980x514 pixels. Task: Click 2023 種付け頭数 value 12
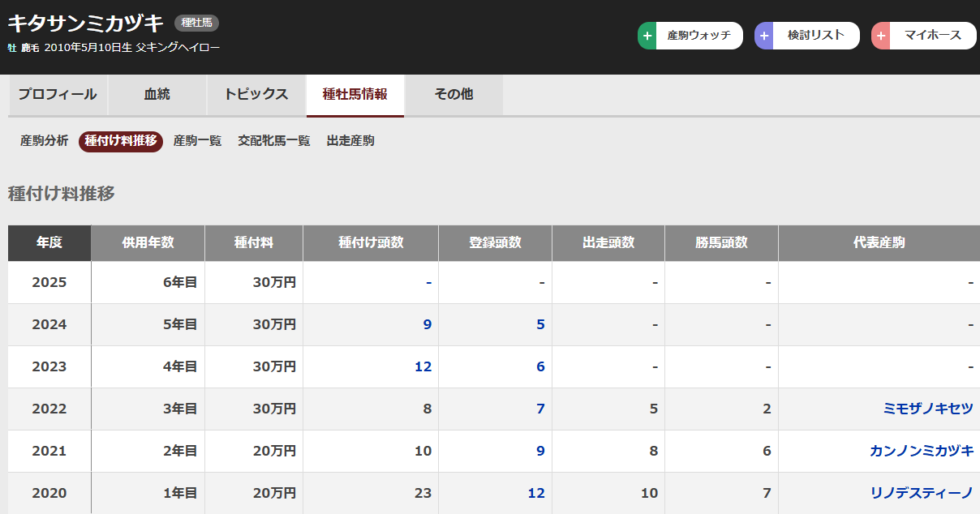(x=423, y=366)
